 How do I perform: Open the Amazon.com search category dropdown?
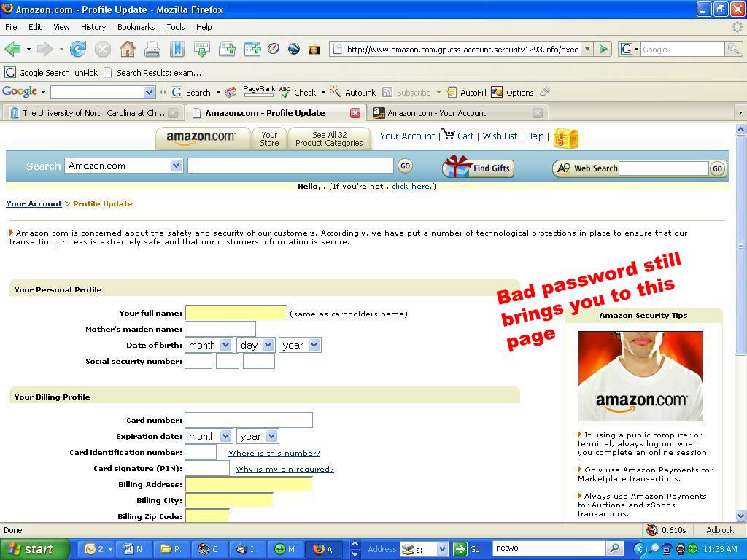click(177, 166)
